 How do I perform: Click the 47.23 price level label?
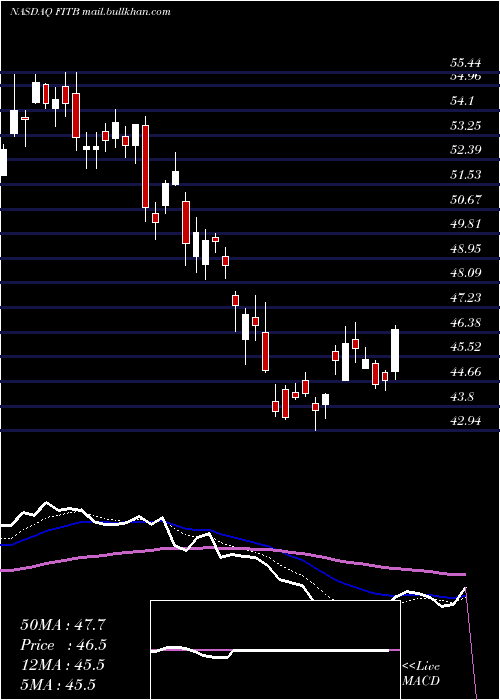466,297
